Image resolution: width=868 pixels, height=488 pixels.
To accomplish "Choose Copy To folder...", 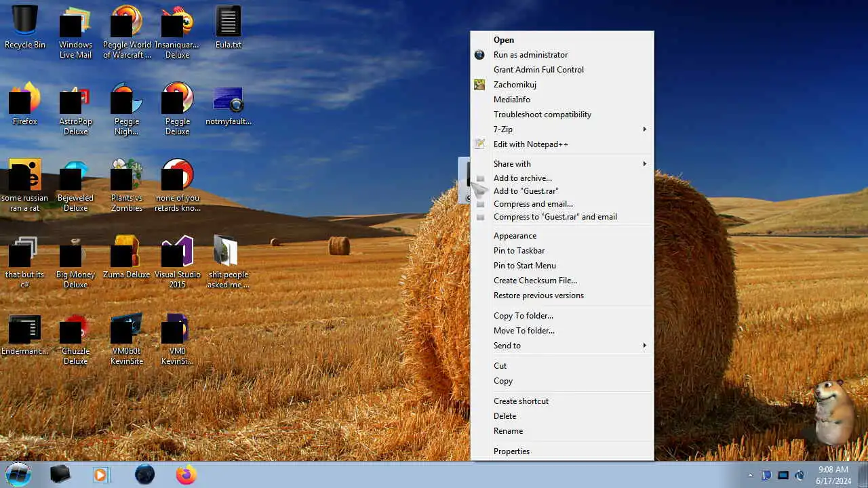I will (x=562, y=316).
